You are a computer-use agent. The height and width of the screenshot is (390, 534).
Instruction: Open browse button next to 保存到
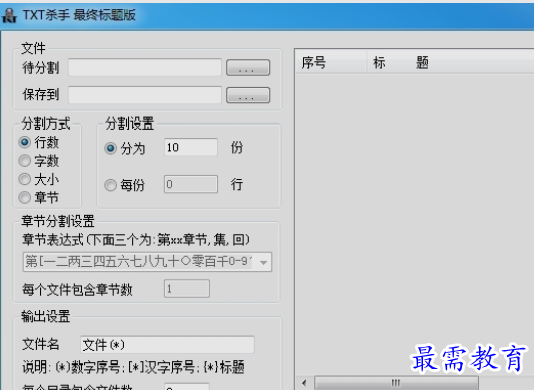coord(248,95)
